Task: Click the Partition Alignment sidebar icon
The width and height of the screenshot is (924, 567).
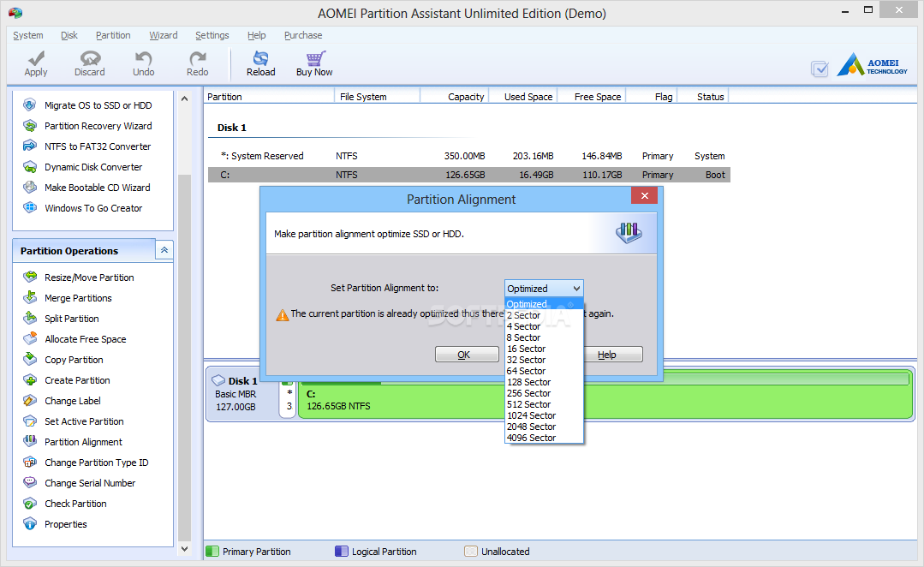Action: coord(29,441)
